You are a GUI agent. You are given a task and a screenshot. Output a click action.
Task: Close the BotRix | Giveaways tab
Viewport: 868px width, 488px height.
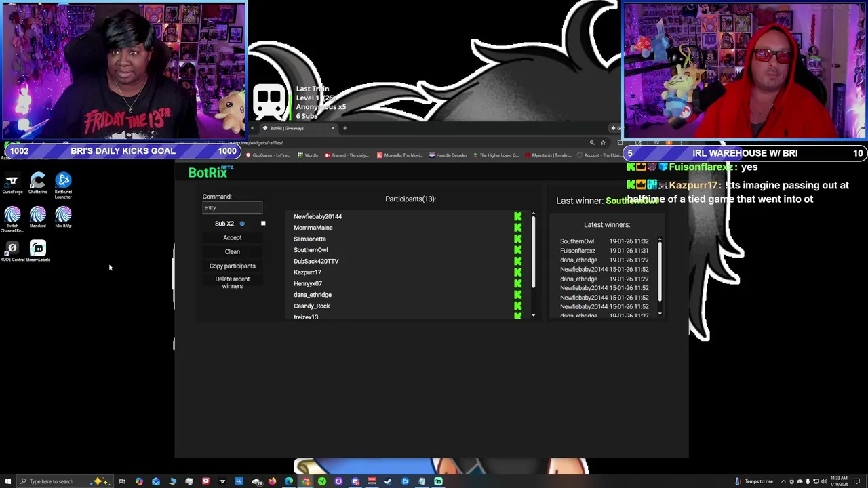(332, 128)
